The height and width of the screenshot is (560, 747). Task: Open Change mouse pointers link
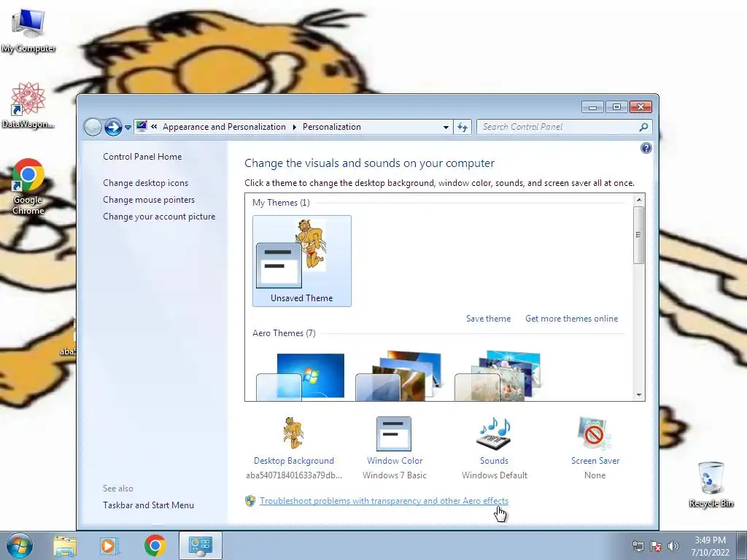point(149,200)
